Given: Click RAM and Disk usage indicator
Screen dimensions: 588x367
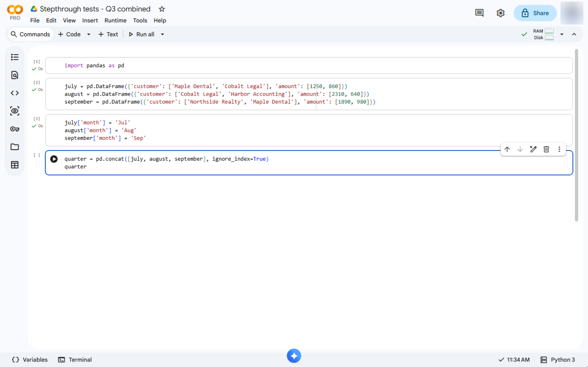Looking at the screenshot, I should (544, 34).
